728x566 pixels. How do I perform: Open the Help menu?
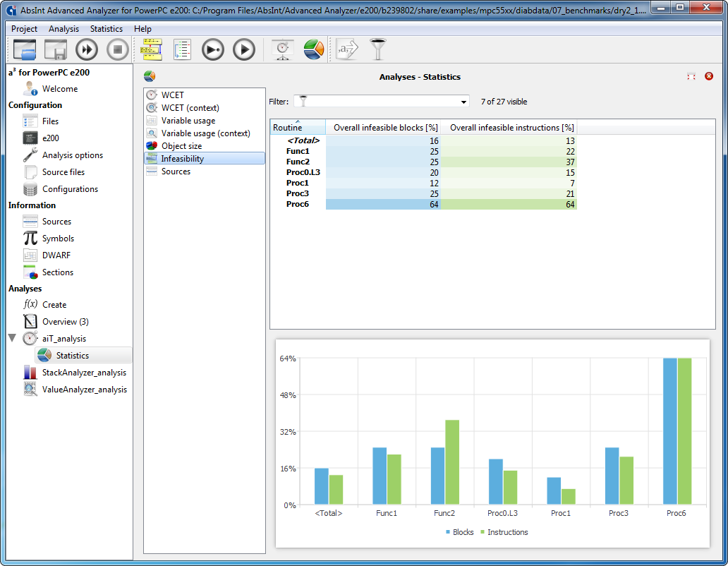point(142,29)
